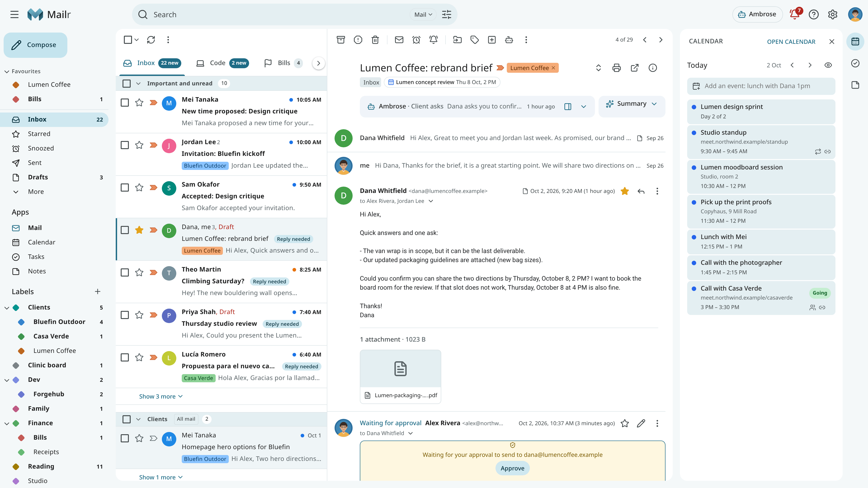Expand More folders in sidebar
Screen dimensions: 868x488
pos(36,192)
